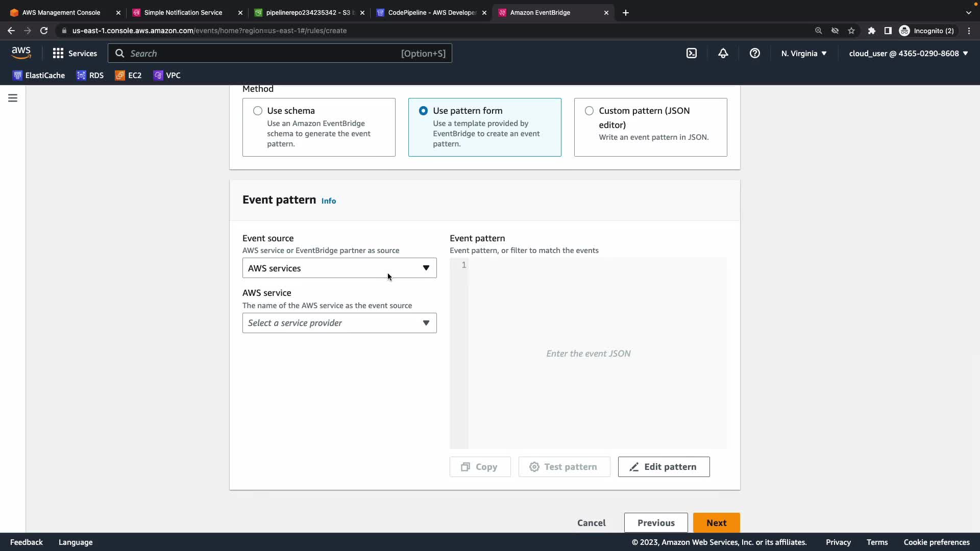
Task: Open ElastiCache favorite shortcut
Action: tap(39, 76)
